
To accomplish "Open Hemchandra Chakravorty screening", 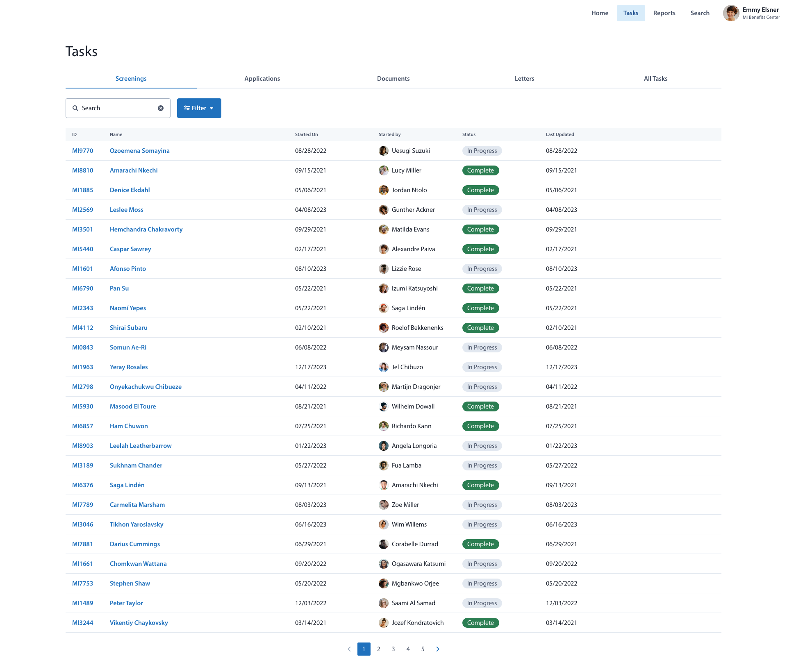I will (146, 229).
